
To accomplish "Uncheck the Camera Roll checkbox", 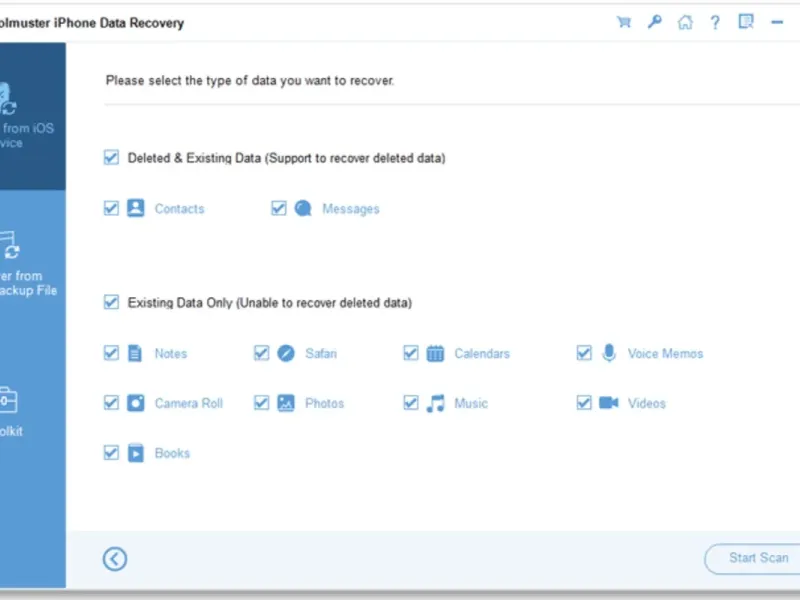I will [x=111, y=403].
